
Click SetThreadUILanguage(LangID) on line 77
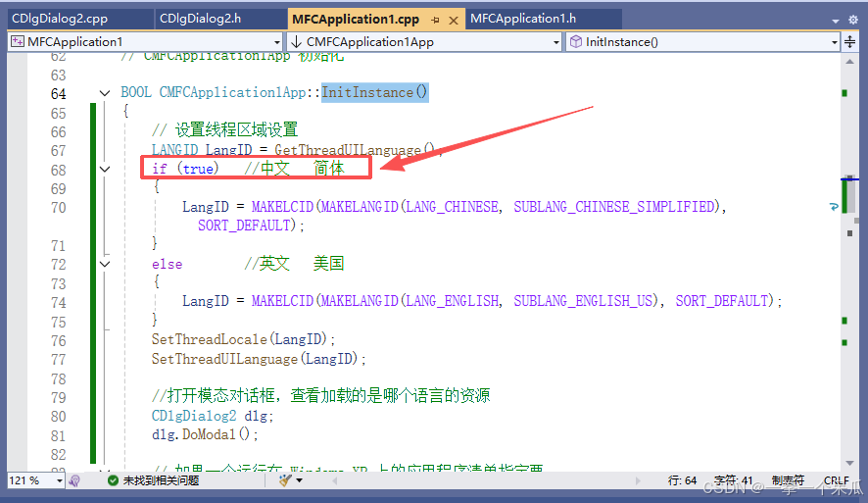click(255, 359)
